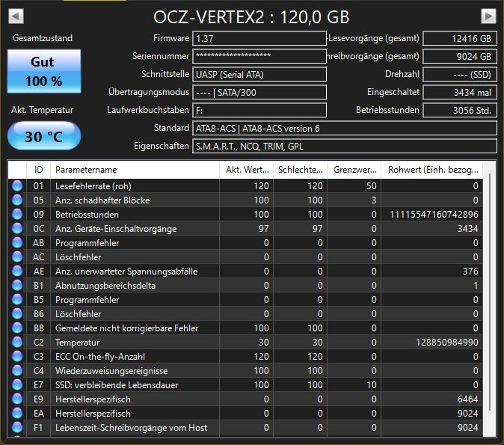
Task: Sort by Parametername column header
Action: pyautogui.click(x=135, y=170)
